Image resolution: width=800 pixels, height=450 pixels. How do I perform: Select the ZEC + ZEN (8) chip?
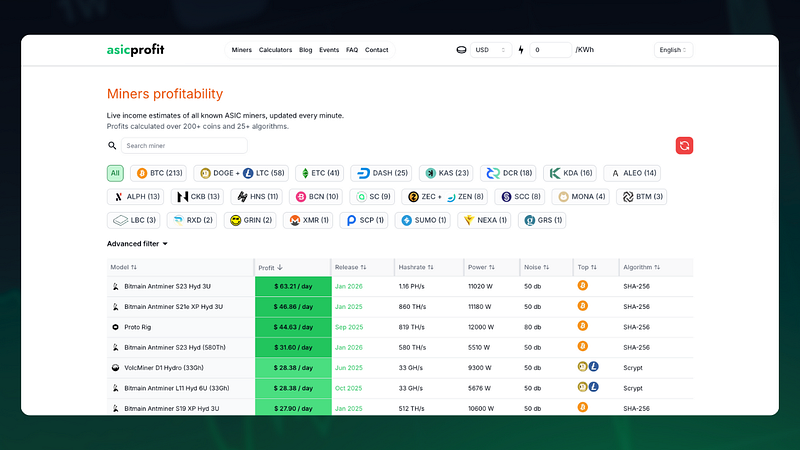(444, 196)
